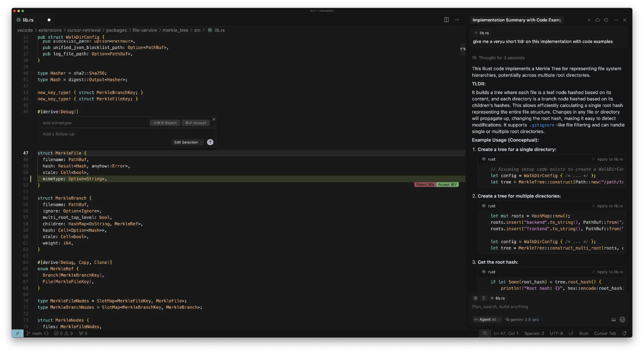Synchronize changes icon next to main

46,333
